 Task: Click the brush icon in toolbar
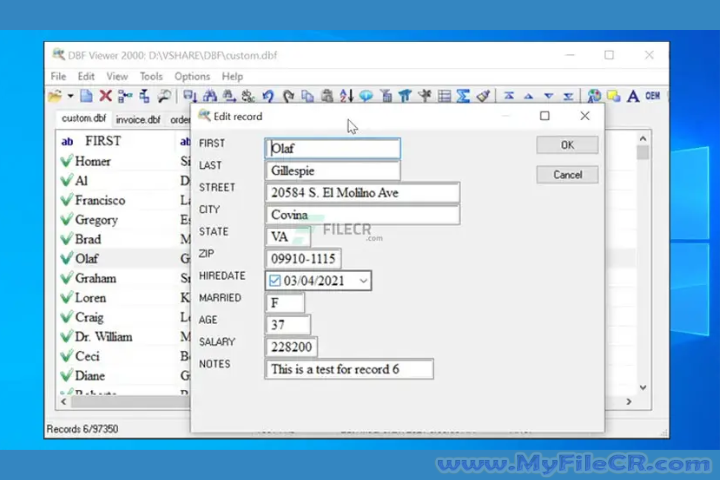click(x=483, y=96)
